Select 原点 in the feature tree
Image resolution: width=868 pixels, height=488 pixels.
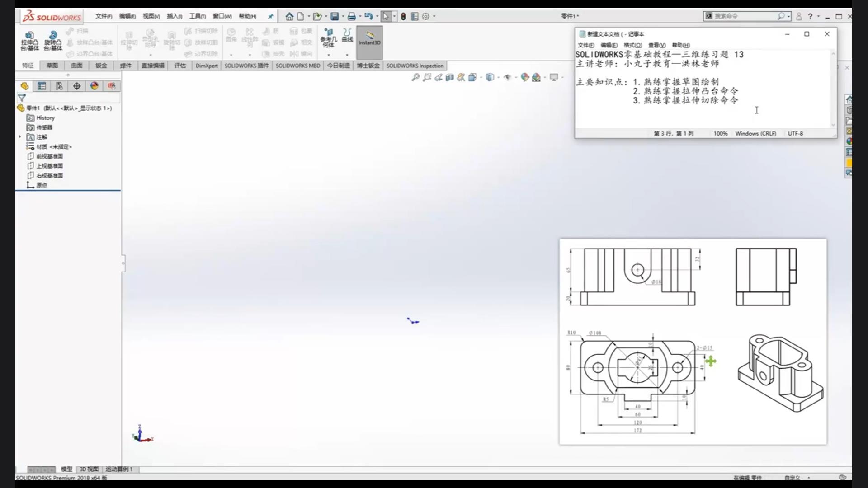click(x=37, y=185)
